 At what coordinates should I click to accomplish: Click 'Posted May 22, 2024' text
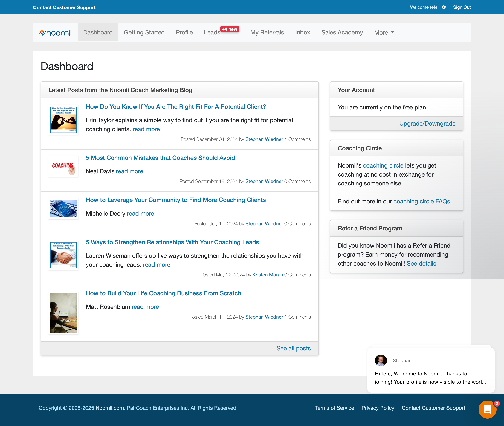pyautogui.click(x=223, y=275)
